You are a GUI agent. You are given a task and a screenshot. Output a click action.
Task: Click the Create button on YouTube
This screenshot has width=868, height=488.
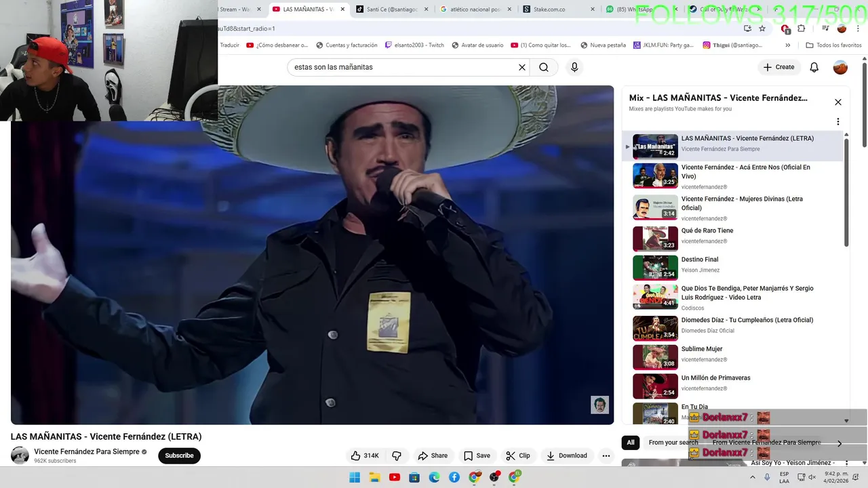[x=778, y=67]
